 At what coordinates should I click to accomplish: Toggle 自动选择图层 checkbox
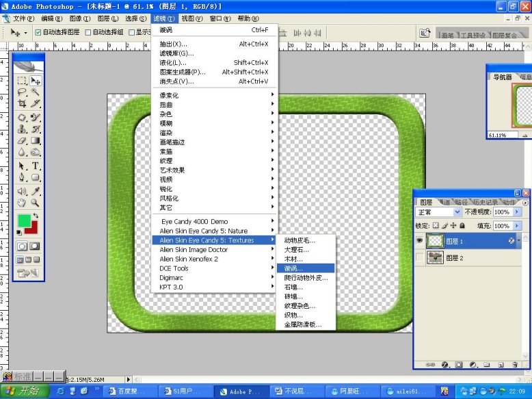(x=38, y=32)
